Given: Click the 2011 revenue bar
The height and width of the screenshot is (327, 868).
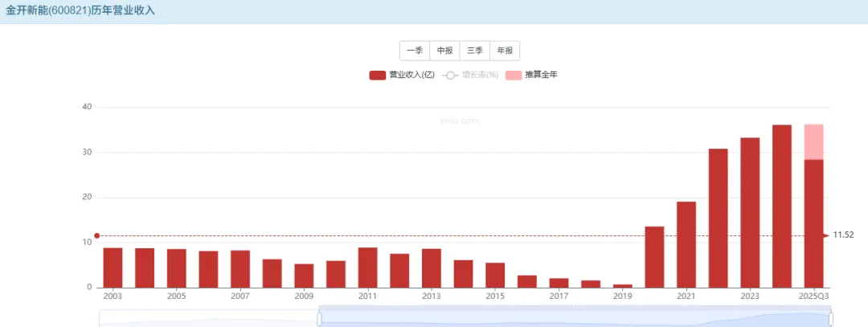Looking at the screenshot, I should (x=367, y=268).
